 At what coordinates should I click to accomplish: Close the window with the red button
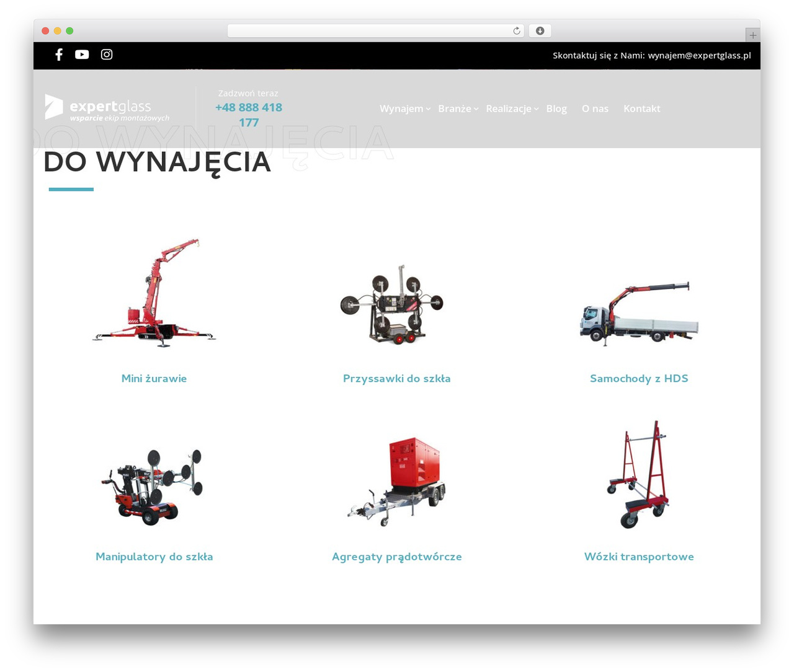[x=45, y=31]
